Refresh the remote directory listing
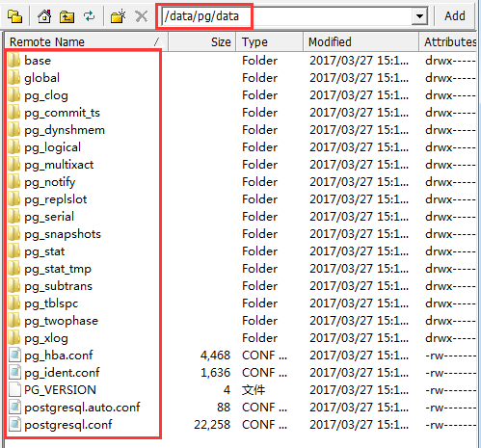Image resolution: width=481 pixels, height=448 pixels. pyautogui.click(x=89, y=15)
